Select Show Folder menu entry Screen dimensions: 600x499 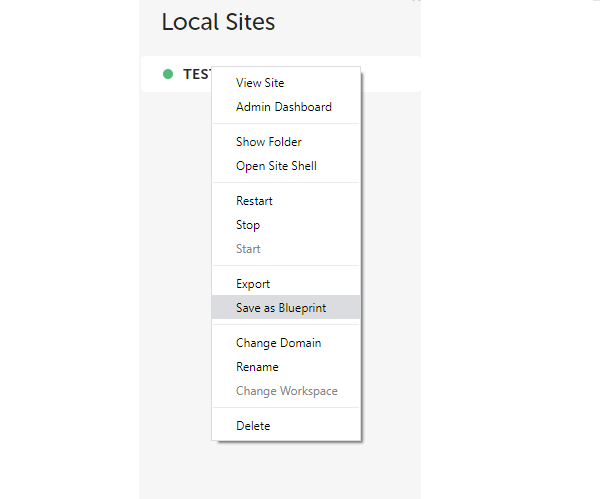point(268,142)
